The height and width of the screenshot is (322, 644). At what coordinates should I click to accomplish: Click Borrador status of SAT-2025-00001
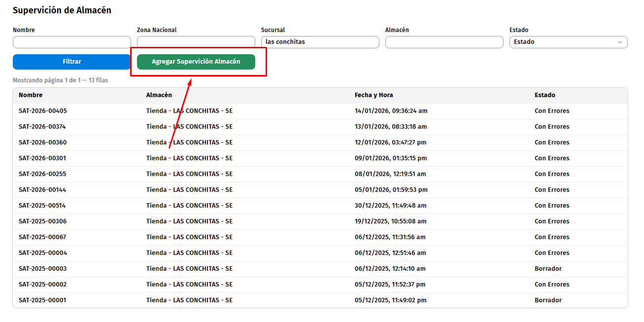(548, 300)
